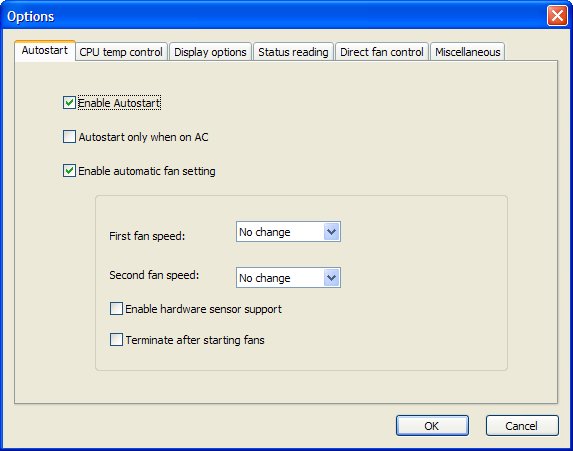Open First fan speed No change combo box
573x451 pixels.
288,231
